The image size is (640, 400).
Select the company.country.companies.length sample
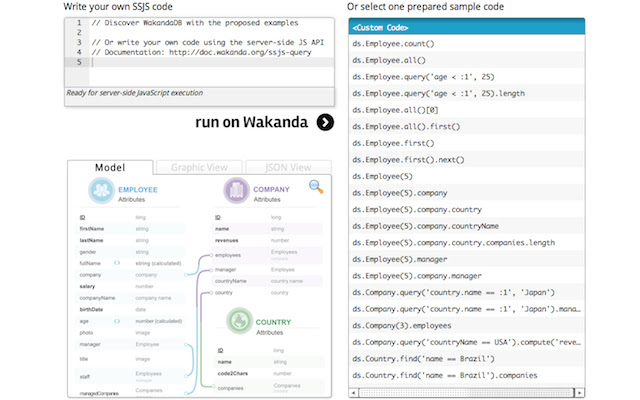467,243
